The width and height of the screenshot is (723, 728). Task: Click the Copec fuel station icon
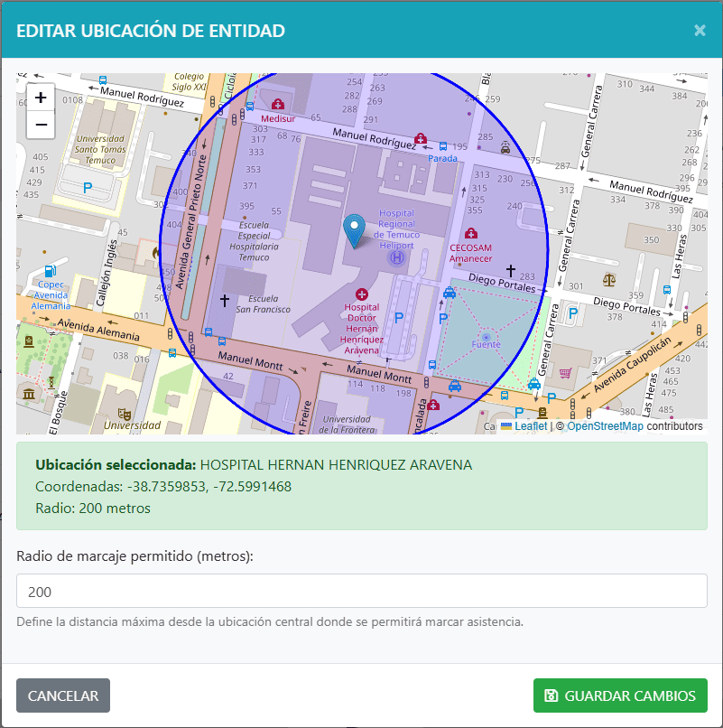(51, 270)
